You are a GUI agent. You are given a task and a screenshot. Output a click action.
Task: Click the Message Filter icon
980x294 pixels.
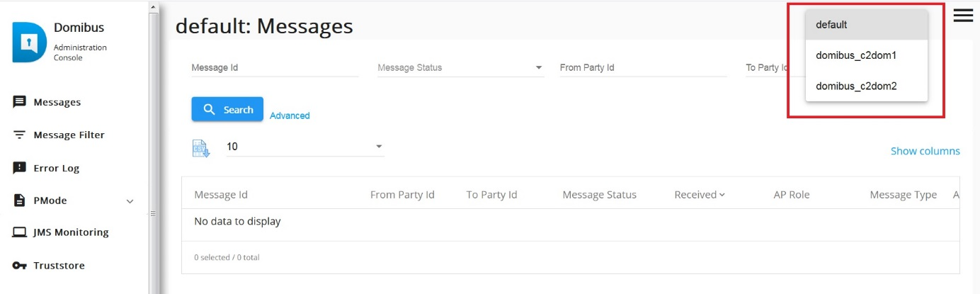point(20,135)
